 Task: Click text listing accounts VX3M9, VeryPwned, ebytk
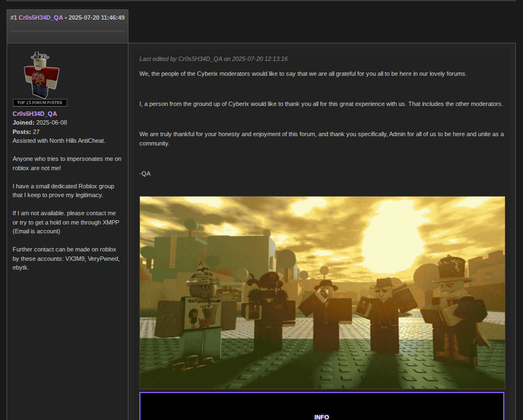(66, 259)
